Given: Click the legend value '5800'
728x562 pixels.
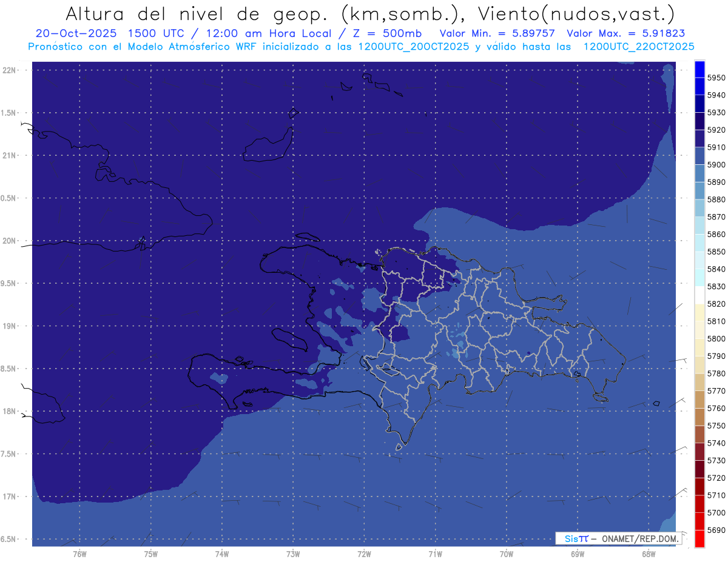Looking at the screenshot, I should click(716, 339).
